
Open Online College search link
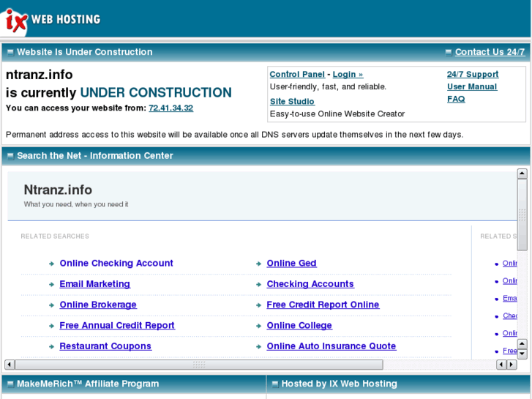[x=299, y=325]
